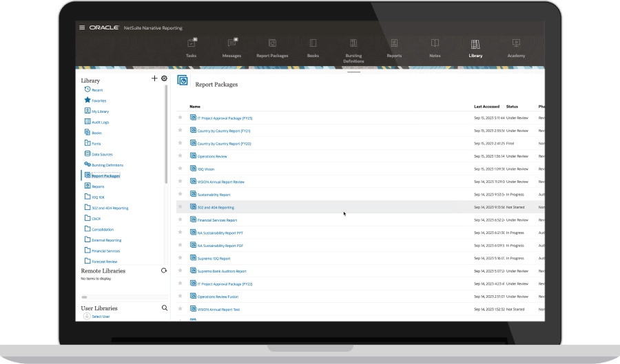Click the plus icon to create library item

pyautogui.click(x=154, y=78)
